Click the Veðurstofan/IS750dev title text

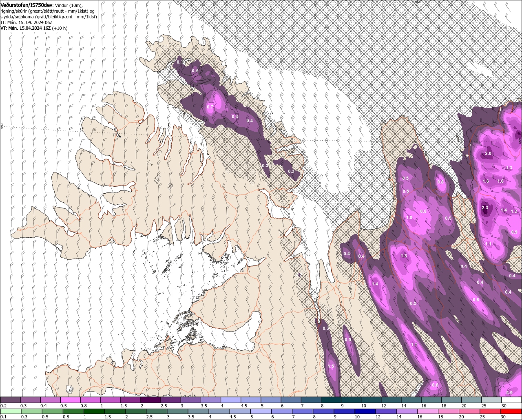coord(27,4)
